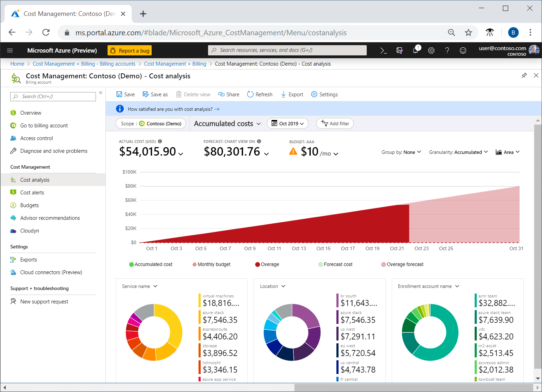The image size is (542, 392).
Task: Refresh the cost analysis data
Action: tap(260, 94)
